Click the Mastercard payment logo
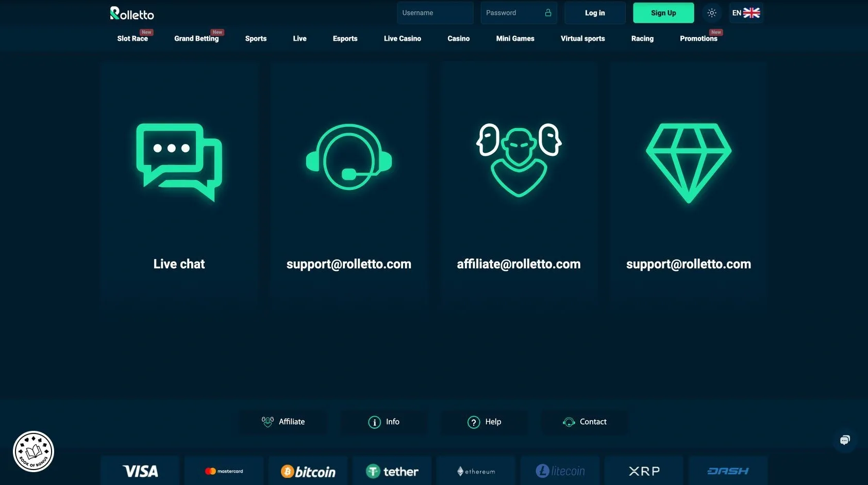Image resolution: width=868 pixels, height=485 pixels. pos(224,471)
